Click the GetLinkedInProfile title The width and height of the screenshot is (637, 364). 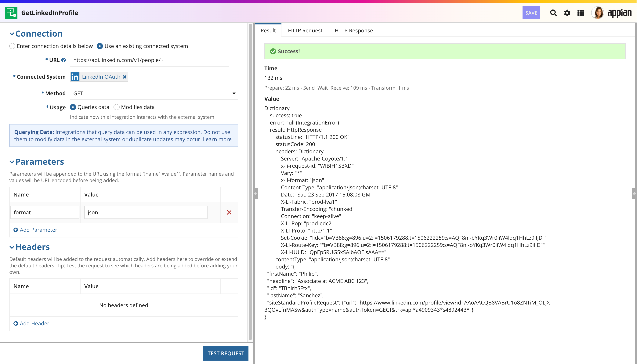tap(50, 13)
